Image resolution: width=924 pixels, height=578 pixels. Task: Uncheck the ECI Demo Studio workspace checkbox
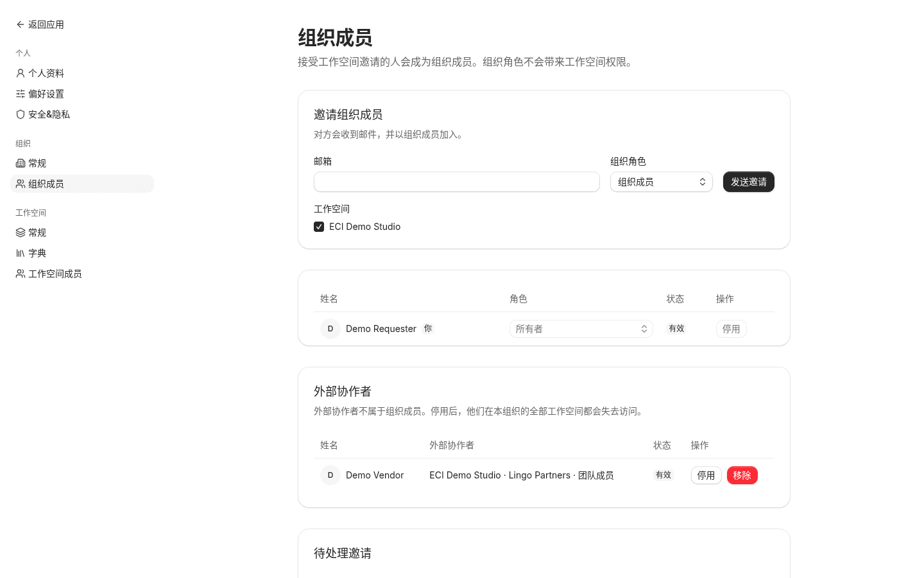(319, 227)
